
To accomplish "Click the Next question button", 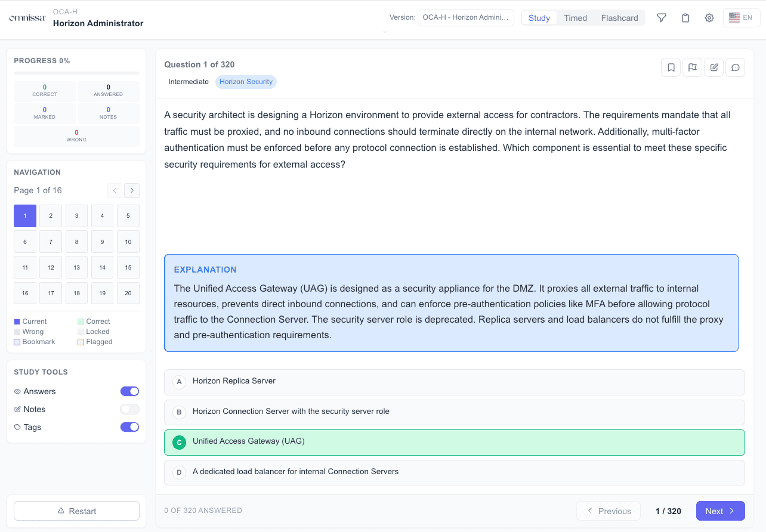I will pyautogui.click(x=720, y=511).
